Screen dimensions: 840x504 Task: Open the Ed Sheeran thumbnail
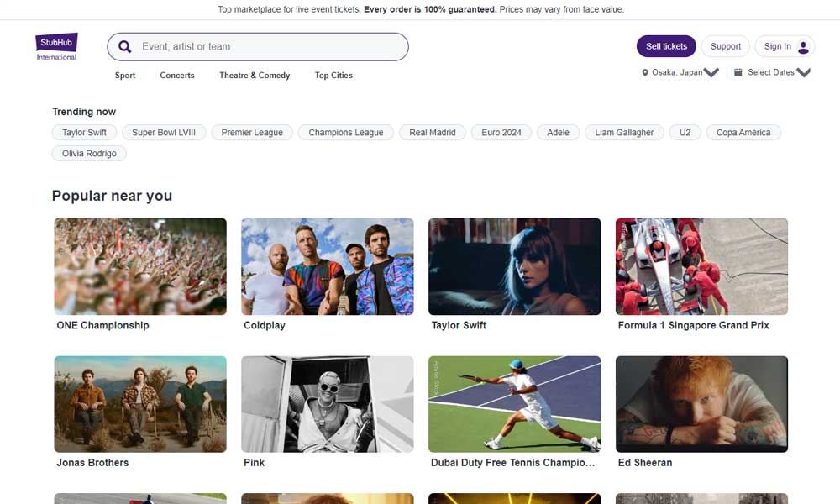pyautogui.click(x=701, y=404)
